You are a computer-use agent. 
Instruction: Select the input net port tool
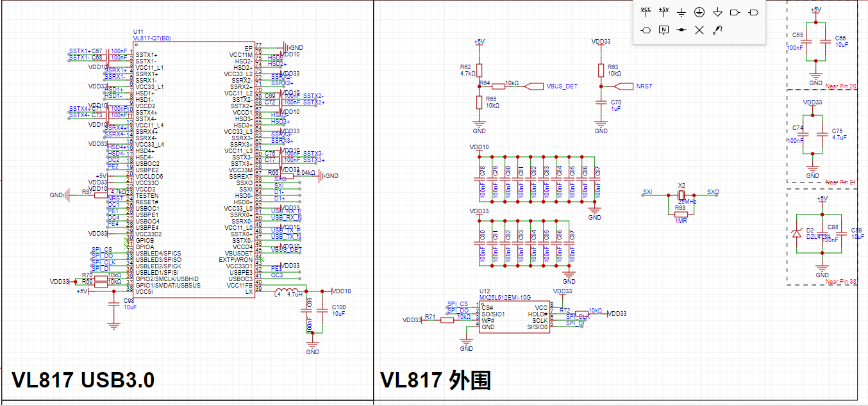pos(753,12)
